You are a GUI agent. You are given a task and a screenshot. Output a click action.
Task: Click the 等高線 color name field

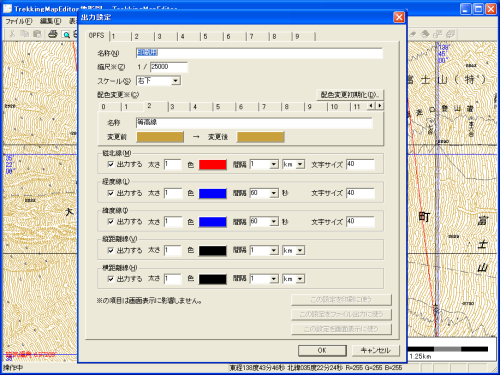[254, 123]
